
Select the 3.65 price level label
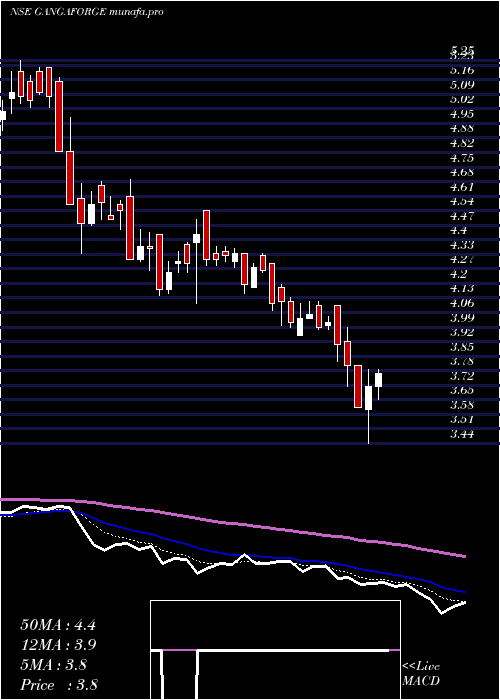pyautogui.click(x=462, y=391)
